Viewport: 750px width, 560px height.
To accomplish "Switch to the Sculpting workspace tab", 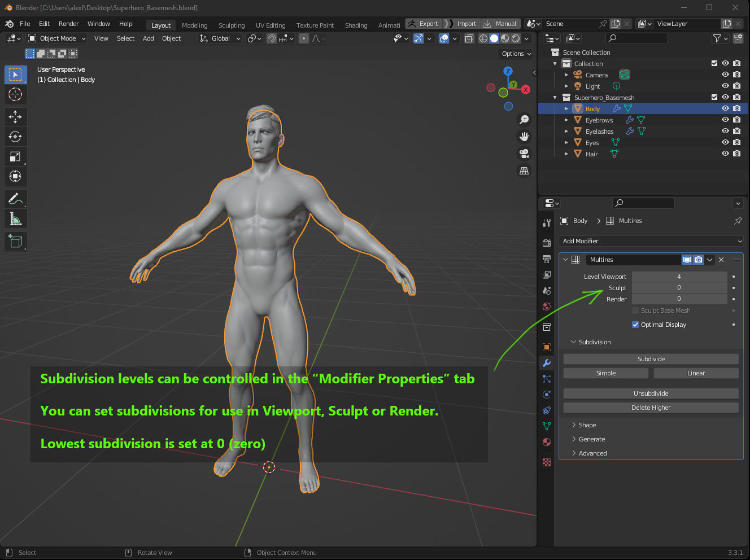I will (x=232, y=25).
